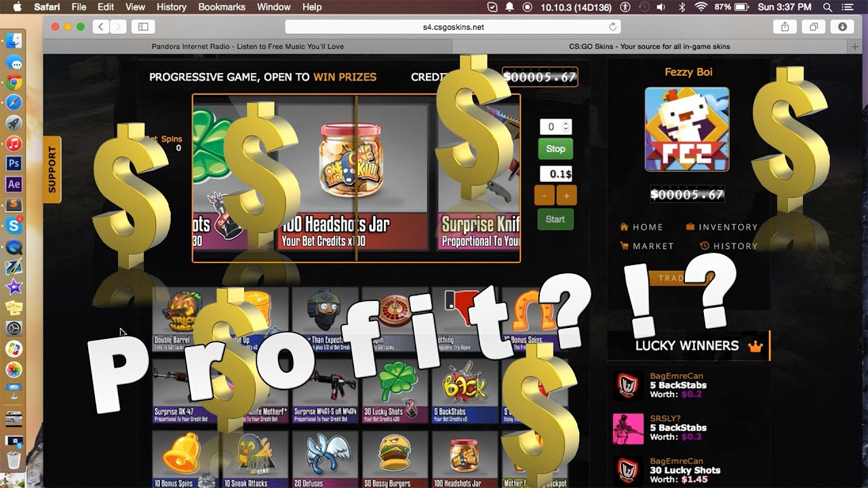Open the orange SUPPORT side tab

click(52, 169)
